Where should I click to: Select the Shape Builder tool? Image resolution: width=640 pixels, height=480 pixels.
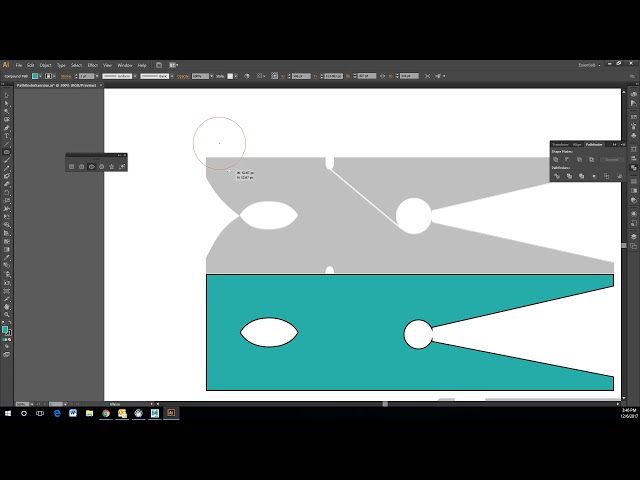(x=7, y=225)
